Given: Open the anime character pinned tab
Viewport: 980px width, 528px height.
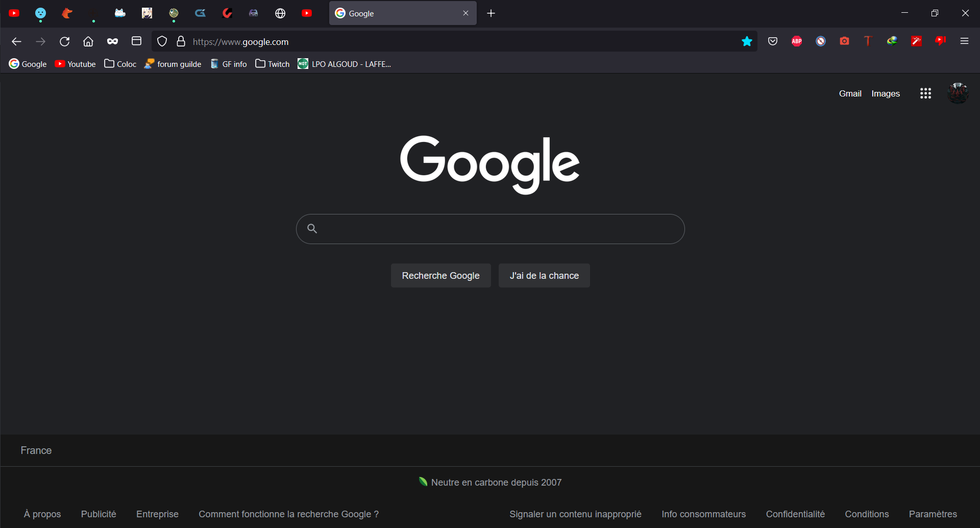Looking at the screenshot, I should coord(147,13).
